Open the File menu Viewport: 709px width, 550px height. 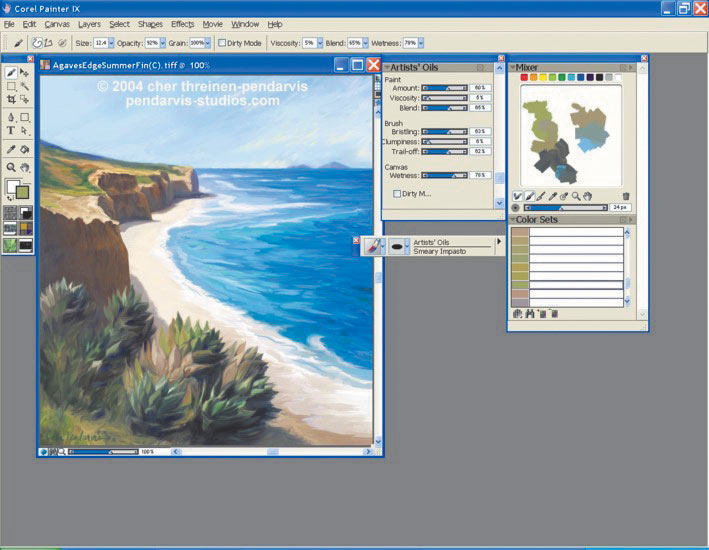pos(9,24)
